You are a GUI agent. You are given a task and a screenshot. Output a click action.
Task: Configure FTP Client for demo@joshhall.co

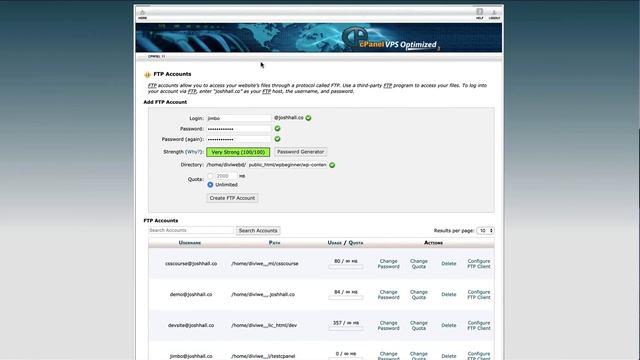point(479,295)
